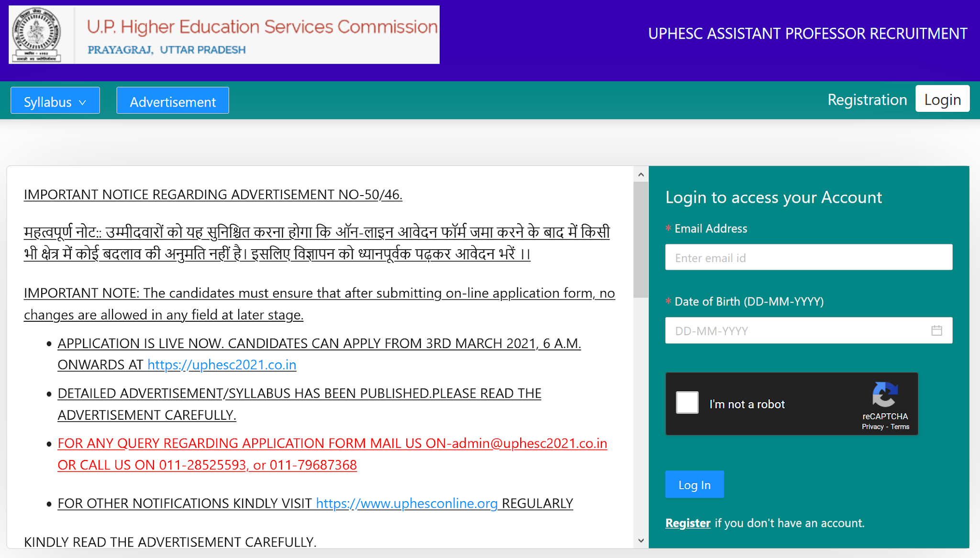Click the Email Address input field

coord(808,258)
